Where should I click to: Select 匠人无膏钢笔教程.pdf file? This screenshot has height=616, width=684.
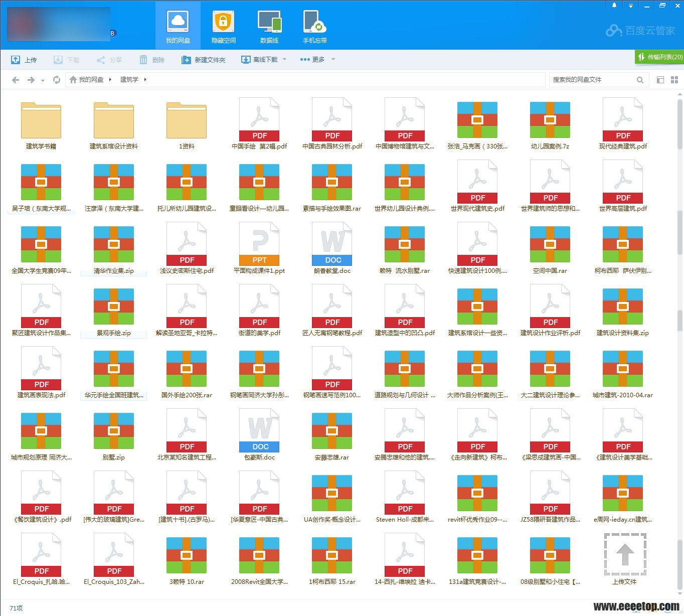[332, 312]
